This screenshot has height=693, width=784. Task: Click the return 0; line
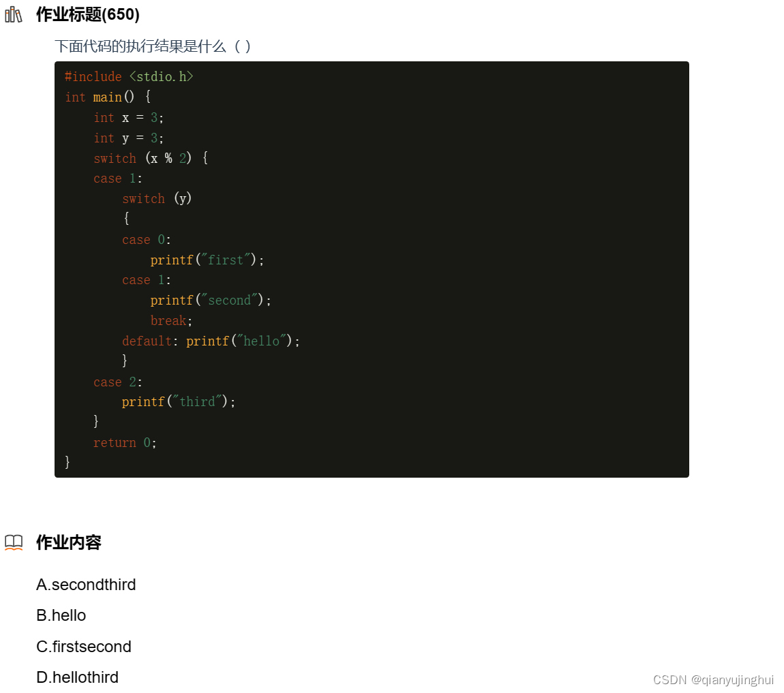point(125,443)
